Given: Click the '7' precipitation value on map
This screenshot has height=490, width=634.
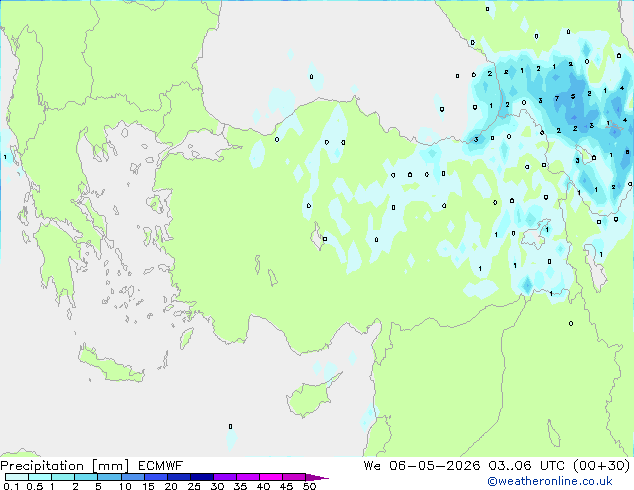Looking at the screenshot, I should coord(557,98).
